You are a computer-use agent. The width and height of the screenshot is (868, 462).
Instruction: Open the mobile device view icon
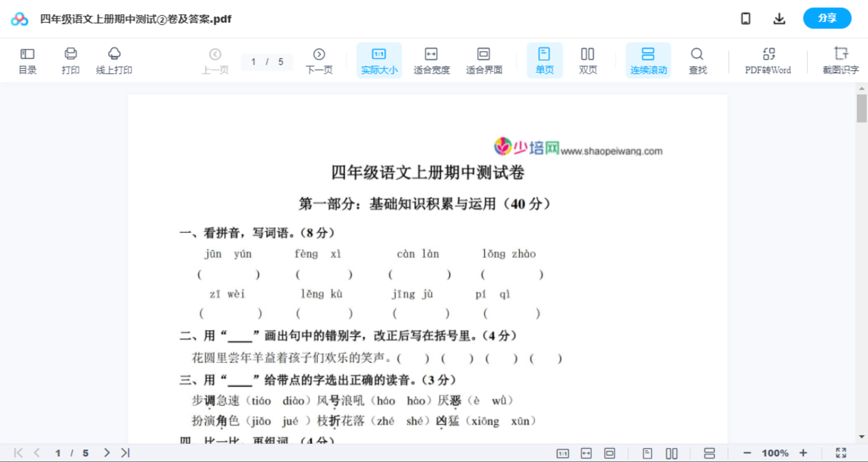[746, 18]
